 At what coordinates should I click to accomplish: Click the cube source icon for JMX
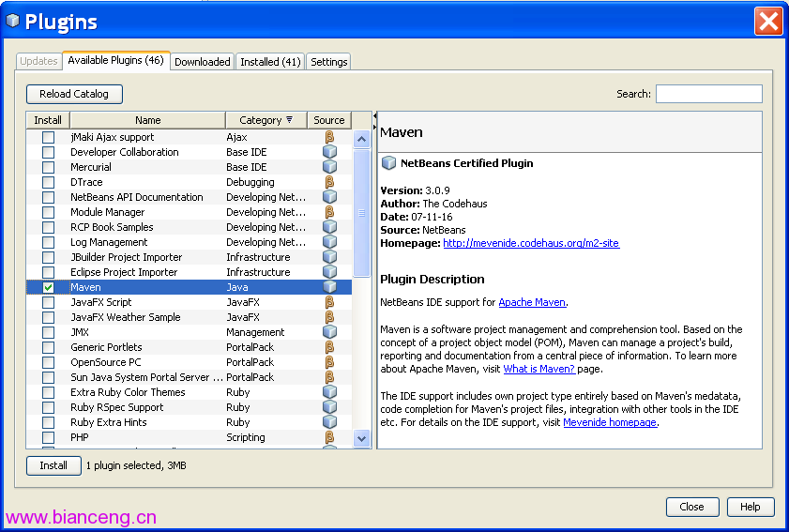329,332
